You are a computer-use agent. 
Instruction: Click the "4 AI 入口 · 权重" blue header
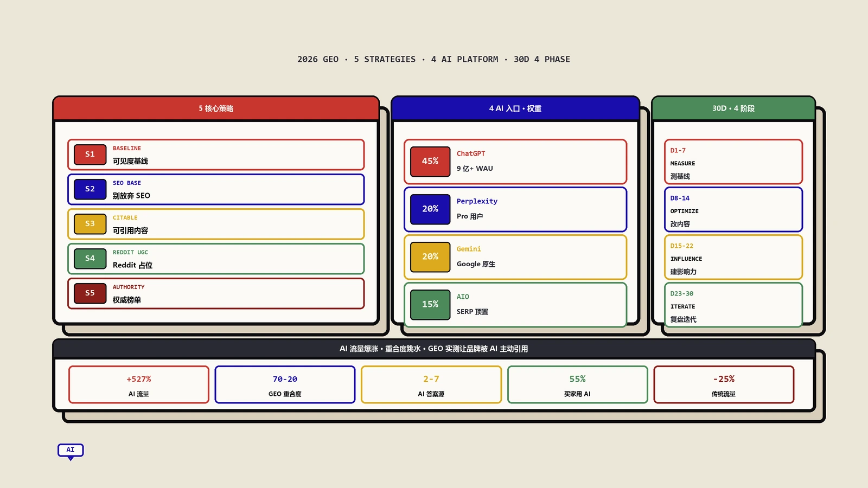(515, 108)
